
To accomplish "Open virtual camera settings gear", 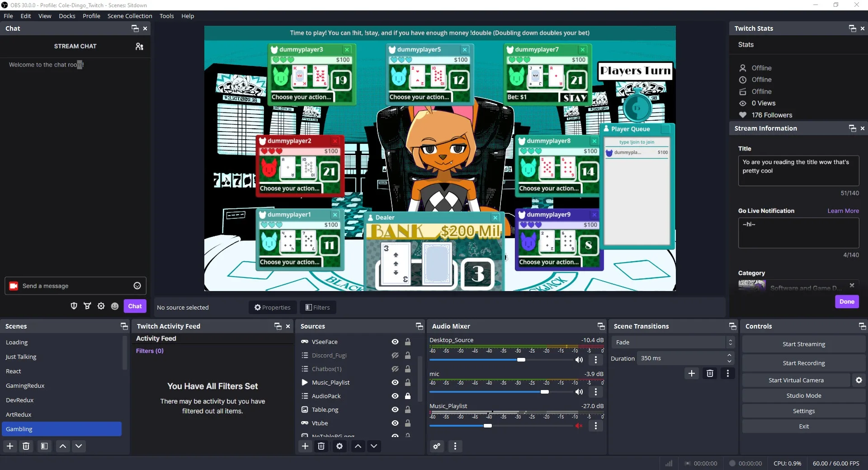I will pyautogui.click(x=859, y=380).
